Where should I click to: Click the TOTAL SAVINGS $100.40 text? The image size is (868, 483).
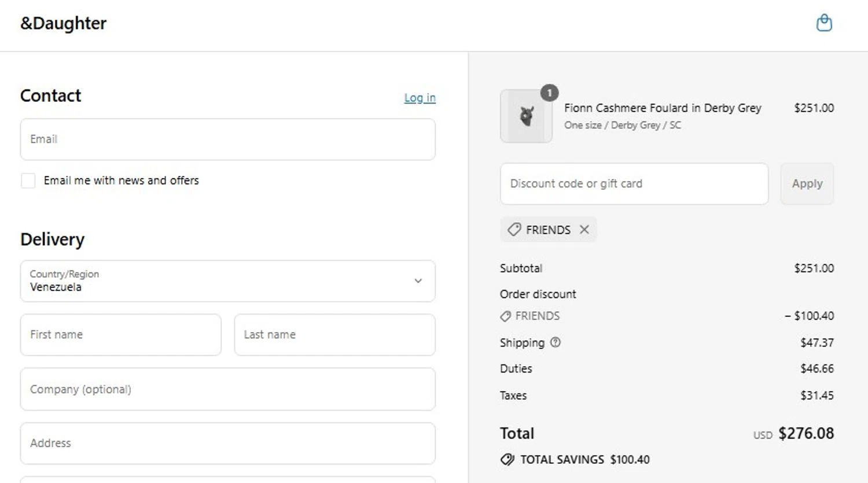tap(585, 460)
